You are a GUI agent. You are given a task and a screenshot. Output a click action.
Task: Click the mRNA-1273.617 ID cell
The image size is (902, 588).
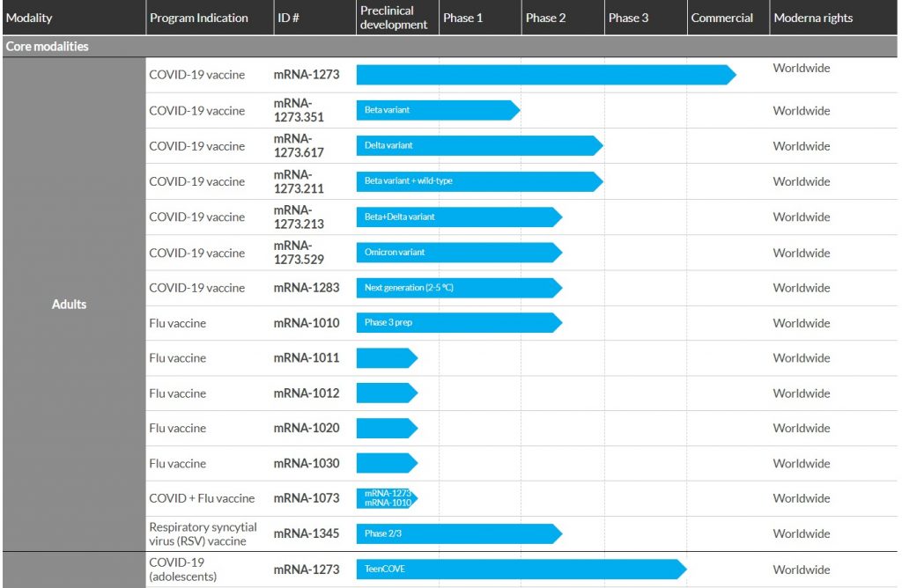click(299, 146)
